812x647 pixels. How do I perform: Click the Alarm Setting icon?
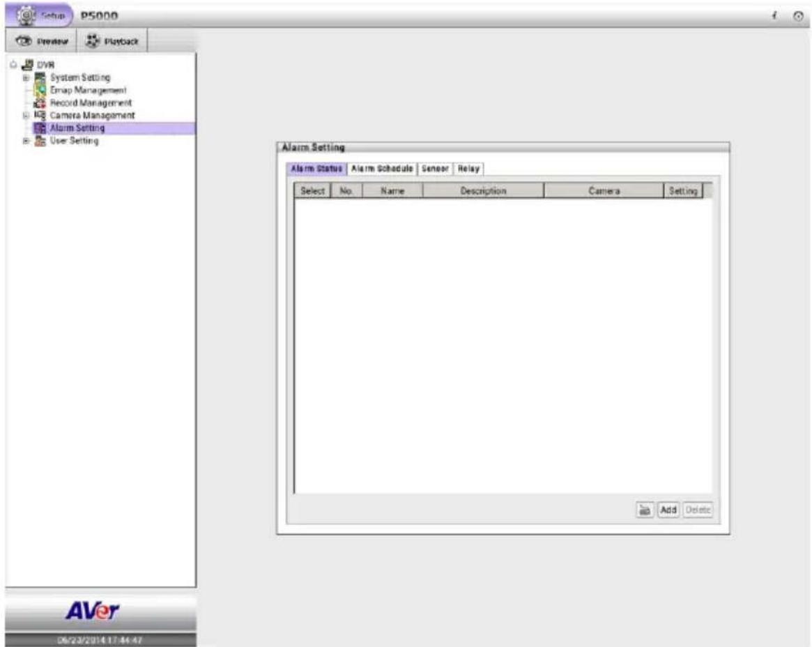point(40,128)
